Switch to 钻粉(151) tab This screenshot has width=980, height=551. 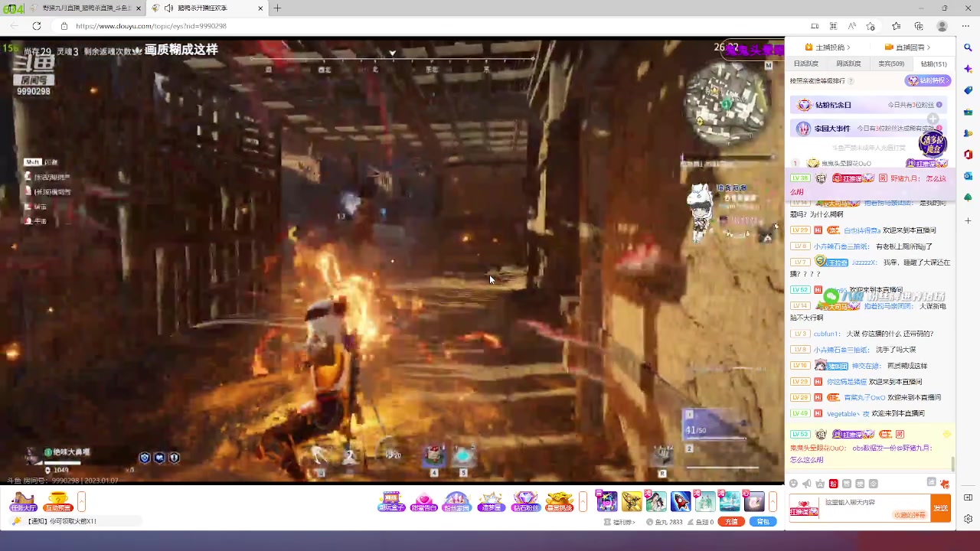933,64
